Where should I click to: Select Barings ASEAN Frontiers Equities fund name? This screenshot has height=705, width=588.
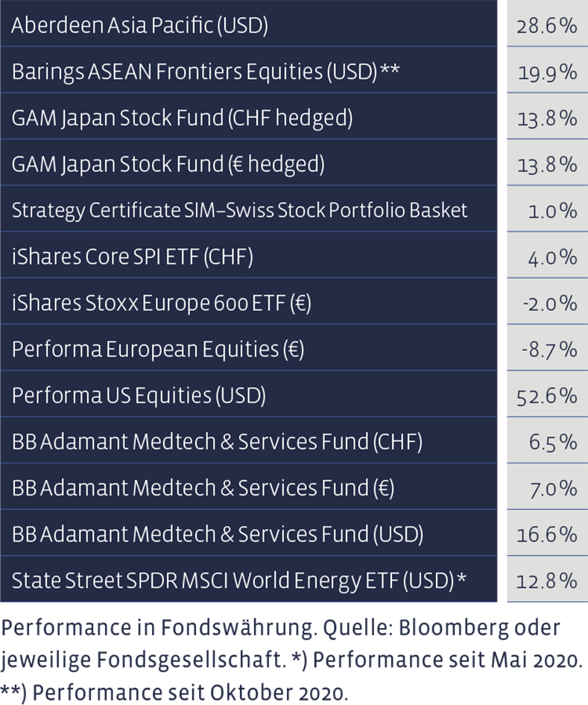point(205,72)
